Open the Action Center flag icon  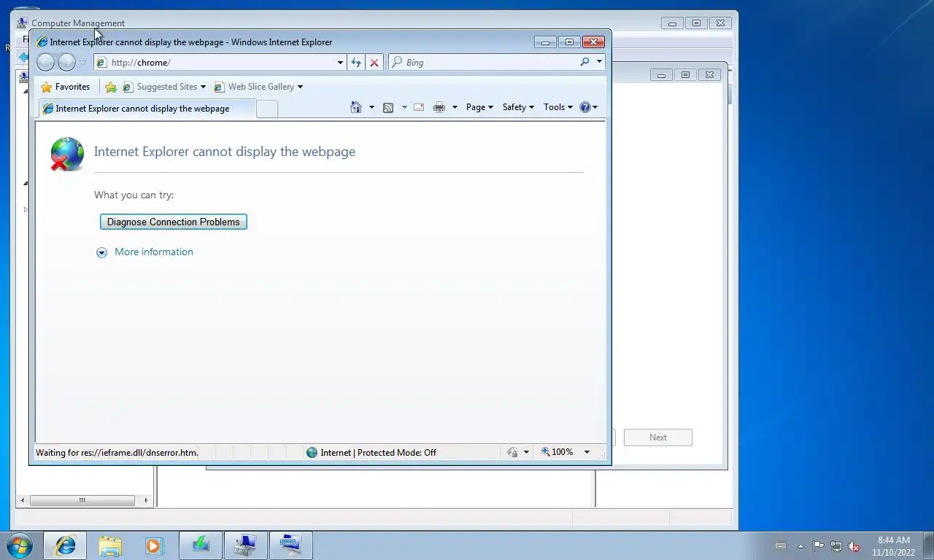click(818, 546)
